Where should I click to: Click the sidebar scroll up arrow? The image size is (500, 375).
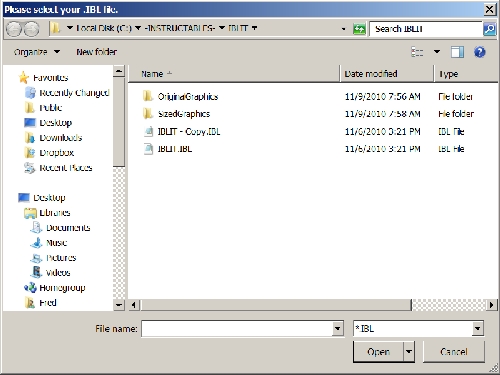click(119, 71)
